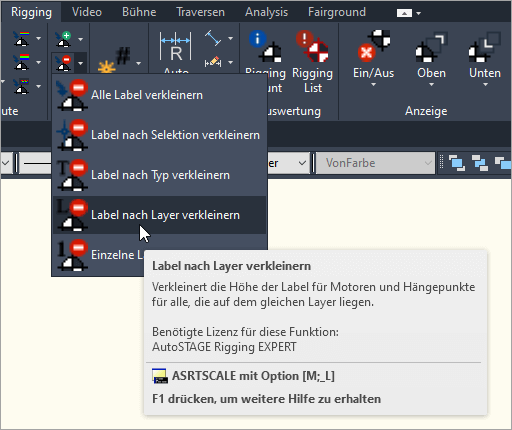
Task: Choose Label nach Layer verkleinern
Action: [x=160, y=215]
